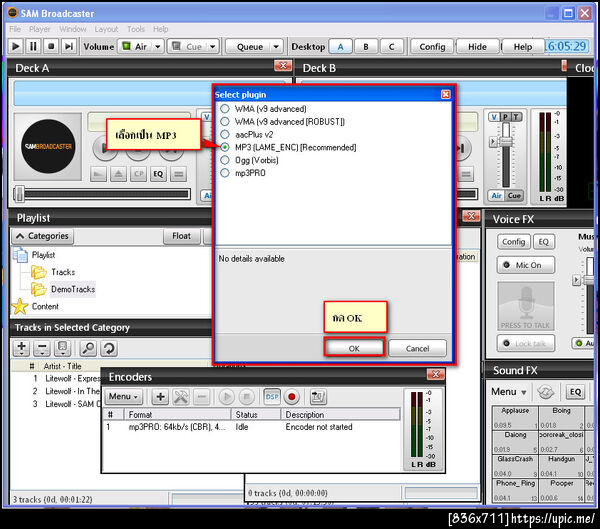The width and height of the screenshot is (600, 529).
Task: Open the Sound FX EQ button
Action: pos(575,392)
